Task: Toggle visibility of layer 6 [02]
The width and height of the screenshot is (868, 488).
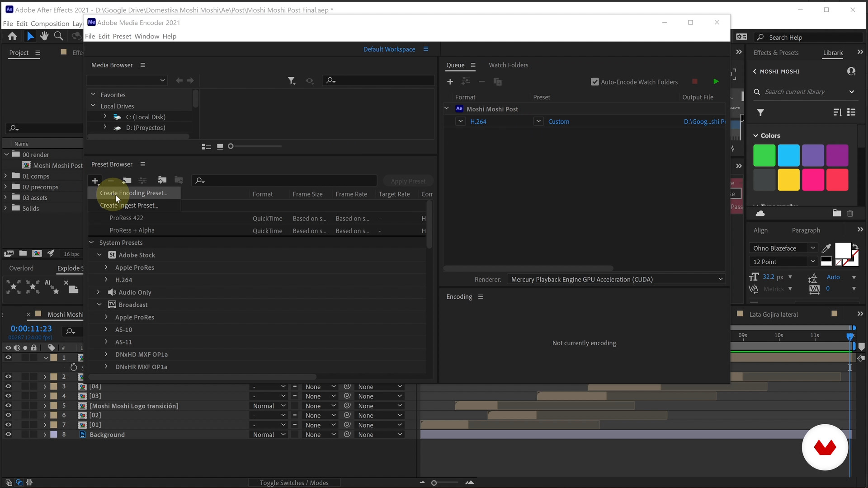Action: click(x=8, y=415)
